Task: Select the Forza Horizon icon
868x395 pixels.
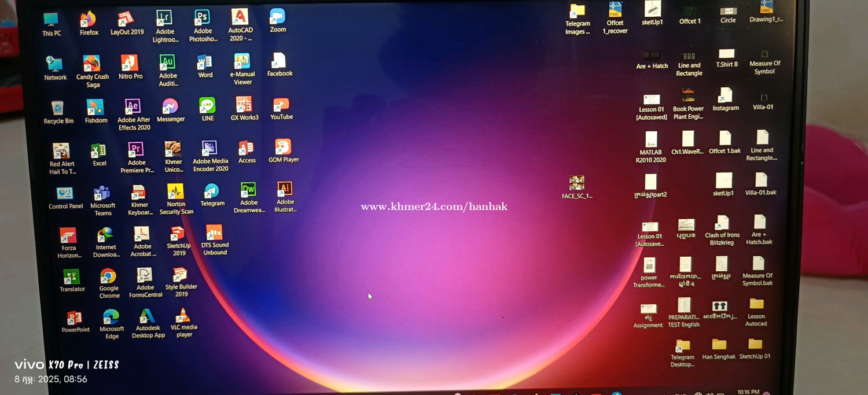Action: 69,243
